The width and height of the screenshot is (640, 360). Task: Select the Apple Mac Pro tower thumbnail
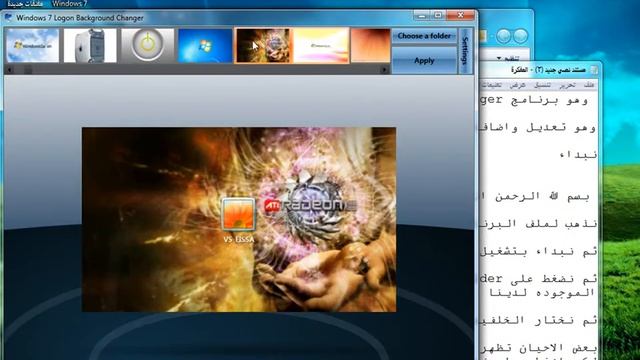pos(90,45)
